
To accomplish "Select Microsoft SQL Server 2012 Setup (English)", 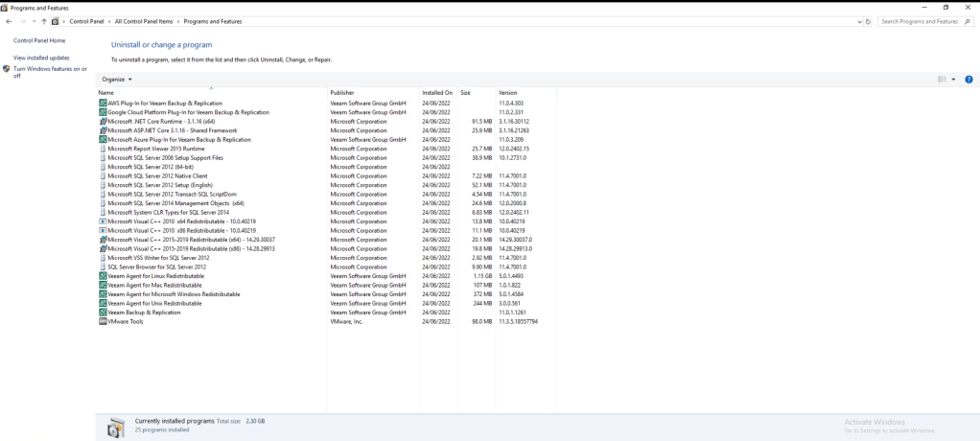I will [x=160, y=185].
